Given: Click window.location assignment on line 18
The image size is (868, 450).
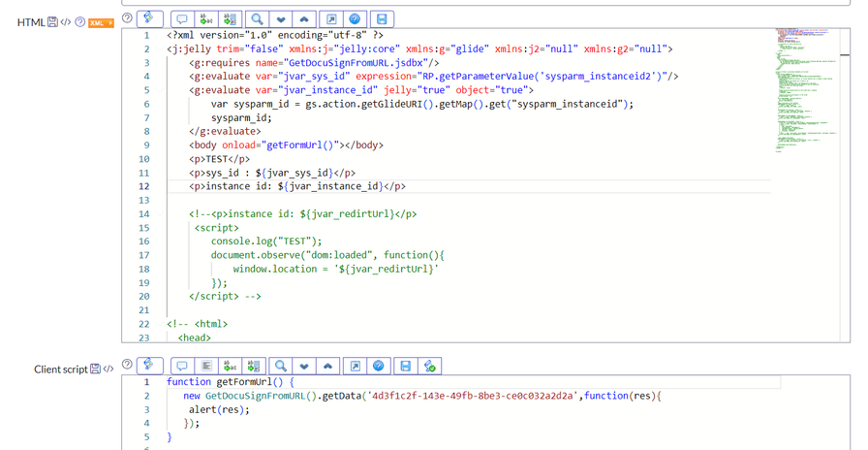Looking at the screenshot, I should (x=335, y=269).
